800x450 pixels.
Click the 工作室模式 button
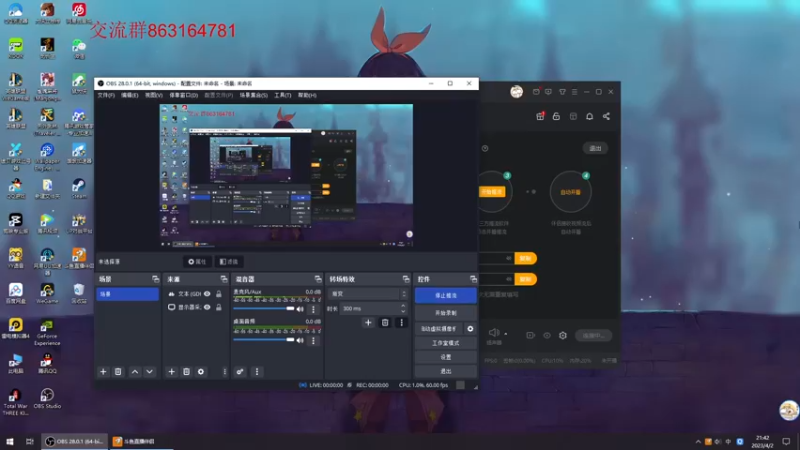pyautogui.click(x=445, y=343)
